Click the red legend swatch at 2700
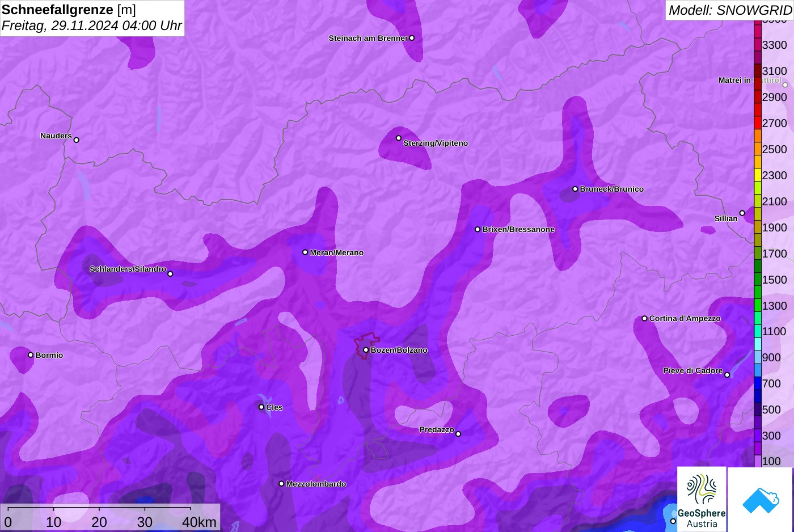The height and width of the screenshot is (532, 794). click(x=758, y=123)
